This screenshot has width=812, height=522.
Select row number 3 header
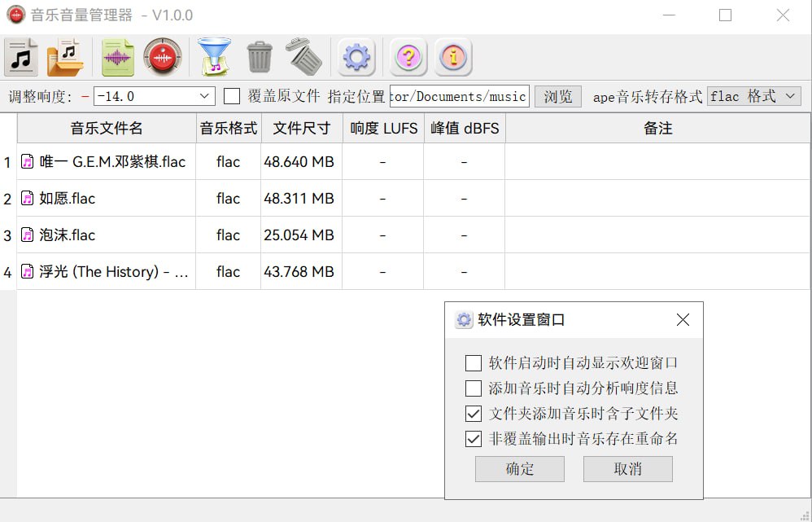(x=8, y=235)
